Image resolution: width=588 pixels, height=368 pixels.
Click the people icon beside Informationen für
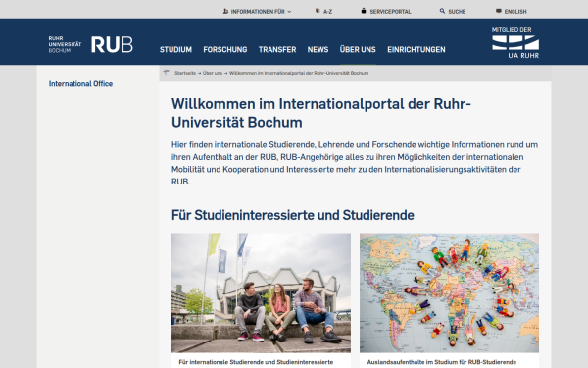point(225,11)
